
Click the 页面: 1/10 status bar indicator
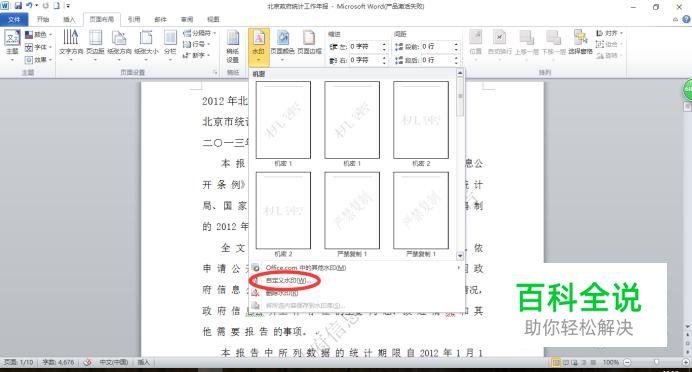click(19, 362)
